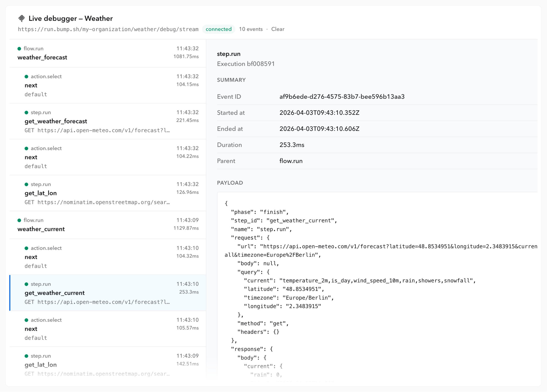
Task: Click the "current" temperature_2m query line
Action: 360,281
